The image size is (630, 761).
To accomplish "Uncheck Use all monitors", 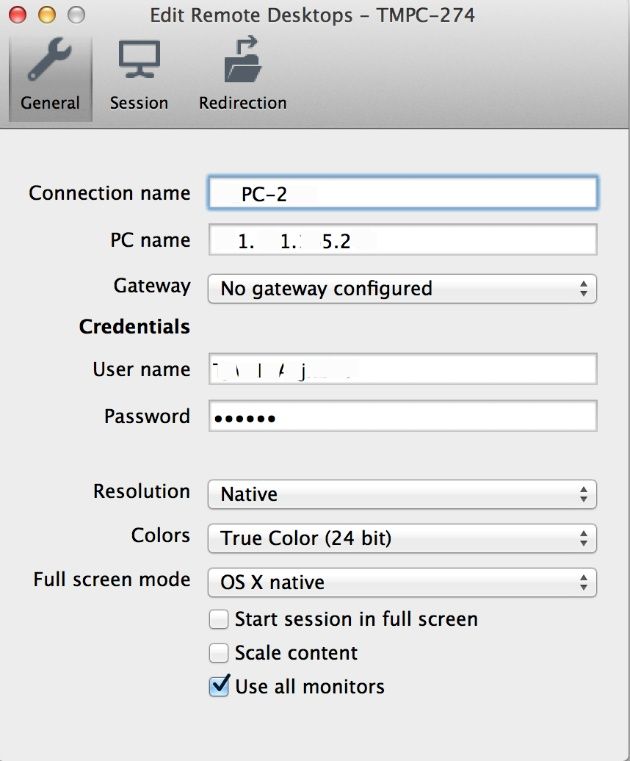I will [219, 686].
